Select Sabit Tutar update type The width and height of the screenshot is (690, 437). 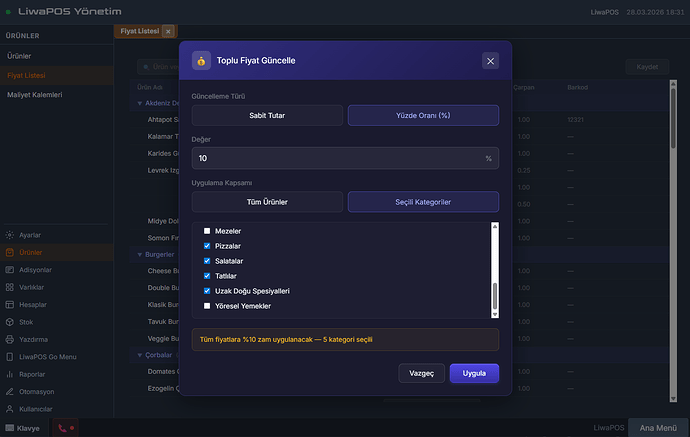coord(267,116)
